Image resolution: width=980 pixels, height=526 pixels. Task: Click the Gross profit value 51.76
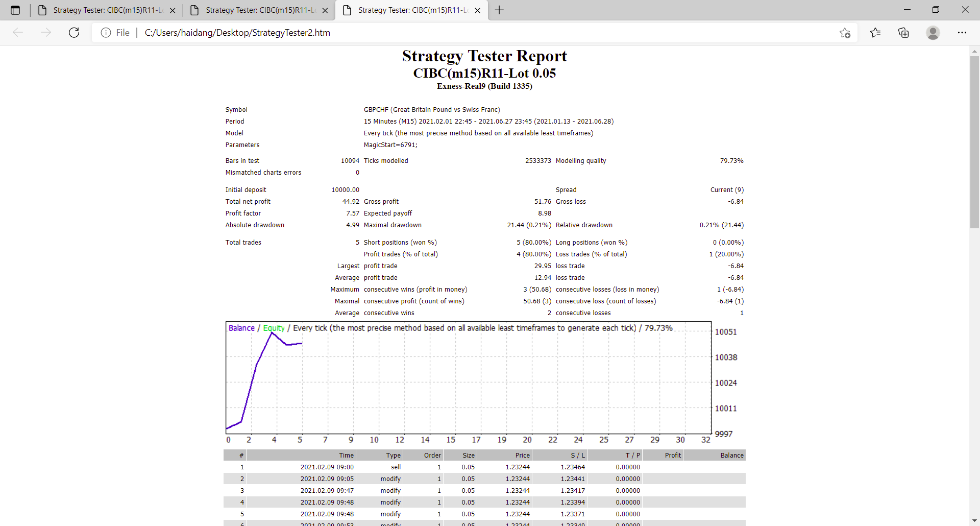(543, 202)
